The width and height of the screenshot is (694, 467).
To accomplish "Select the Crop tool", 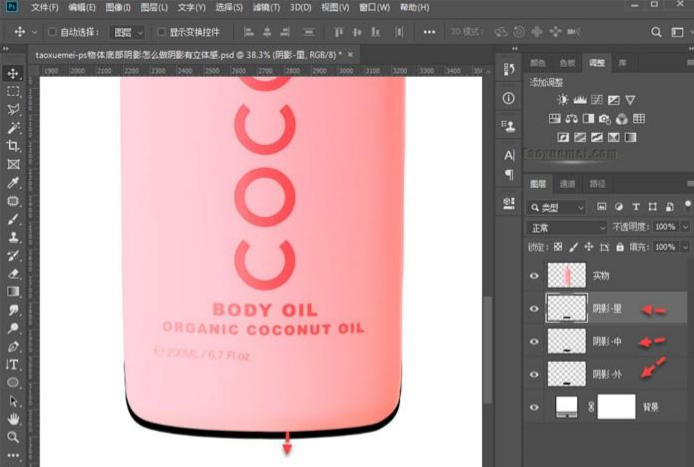I will pyautogui.click(x=13, y=146).
